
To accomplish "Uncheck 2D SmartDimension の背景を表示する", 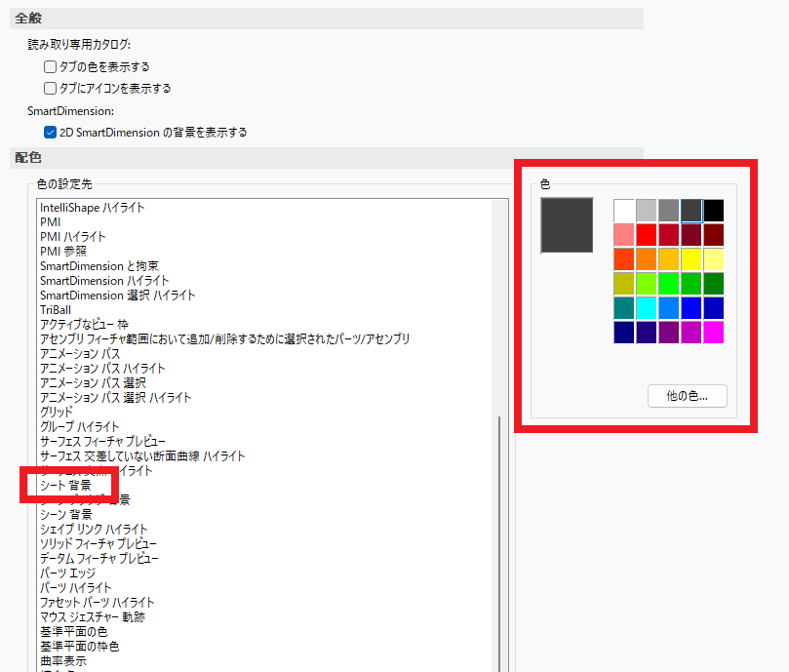I will click(51, 132).
